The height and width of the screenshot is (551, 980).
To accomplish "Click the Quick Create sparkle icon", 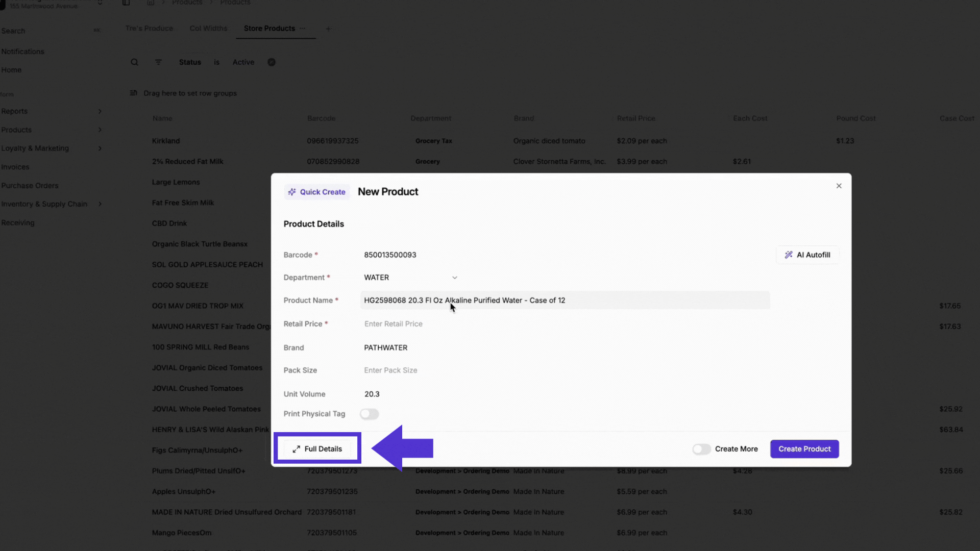I will (292, 192).
